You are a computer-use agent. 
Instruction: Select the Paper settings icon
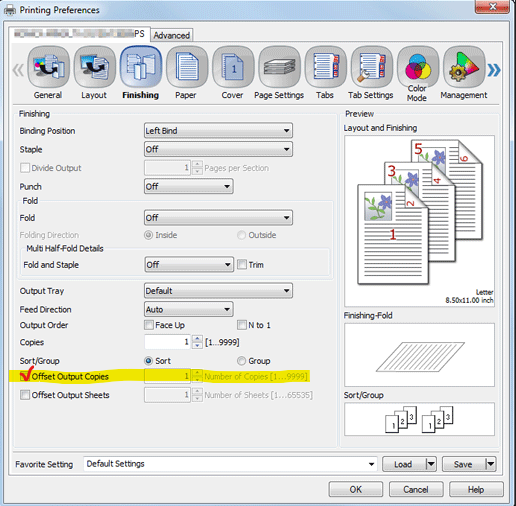tap(187, 67)
